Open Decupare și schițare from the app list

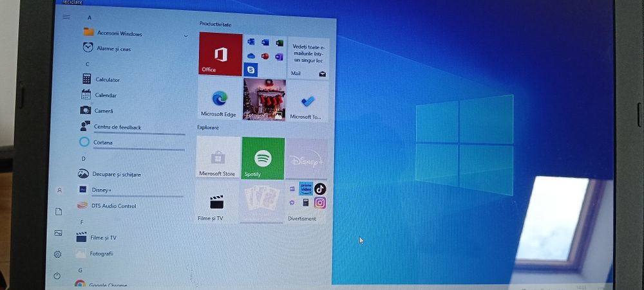pyautogui.click(x=131, y=174)
